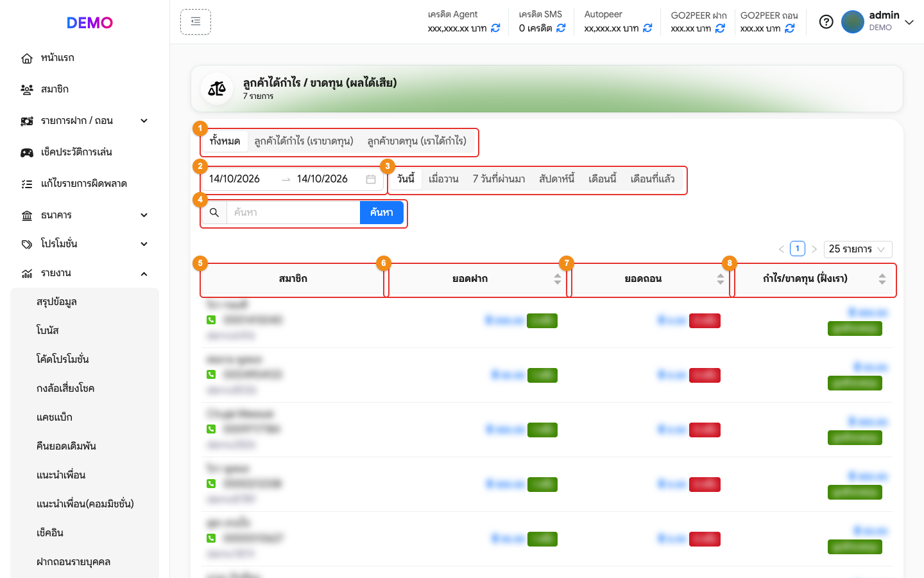924x578 pixels.
Task: Click the admin avatar picture
Action: [852, 22]
